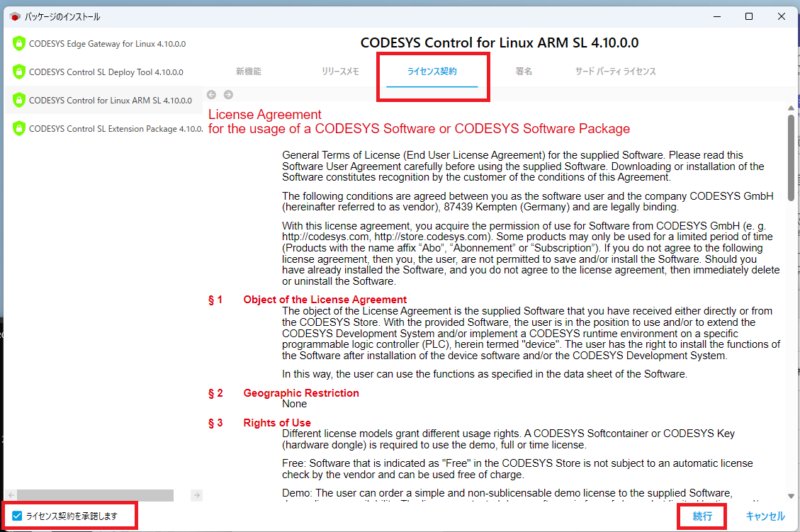Image resolution: width=800 pixels, height=532 pixels.
Task: Click the forward navigation arrow icon
Action: point(228,94)
